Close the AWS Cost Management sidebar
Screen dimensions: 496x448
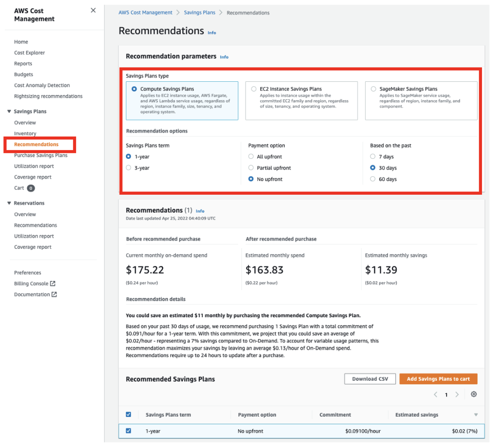click(93, 10)
